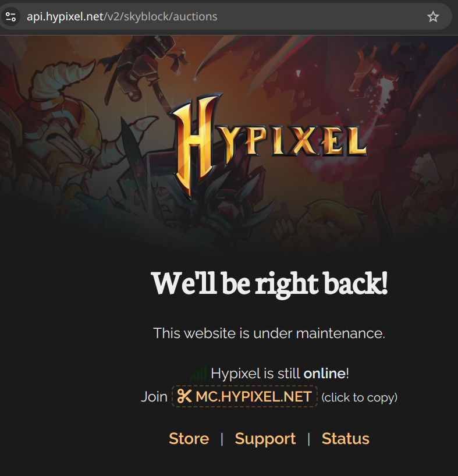Click the "We'll be right back!" heading

click(x=269, y=284)
